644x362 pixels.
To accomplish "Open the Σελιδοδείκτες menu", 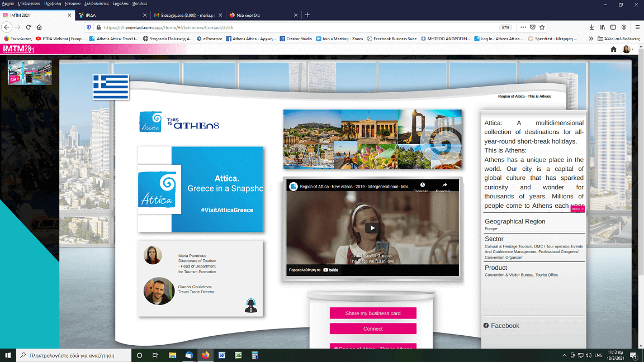I will coord(97,3).
